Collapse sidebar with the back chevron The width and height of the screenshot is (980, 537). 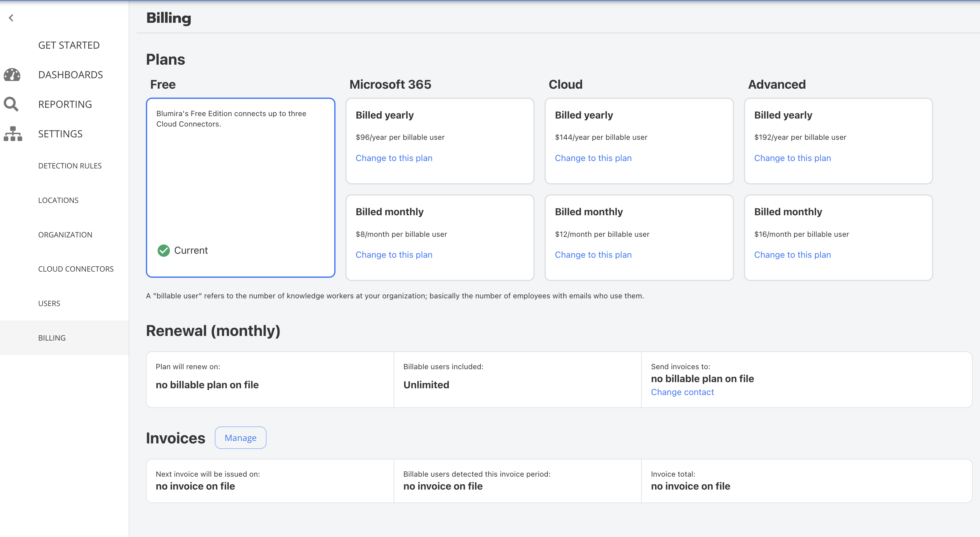[x=11, y=18]
